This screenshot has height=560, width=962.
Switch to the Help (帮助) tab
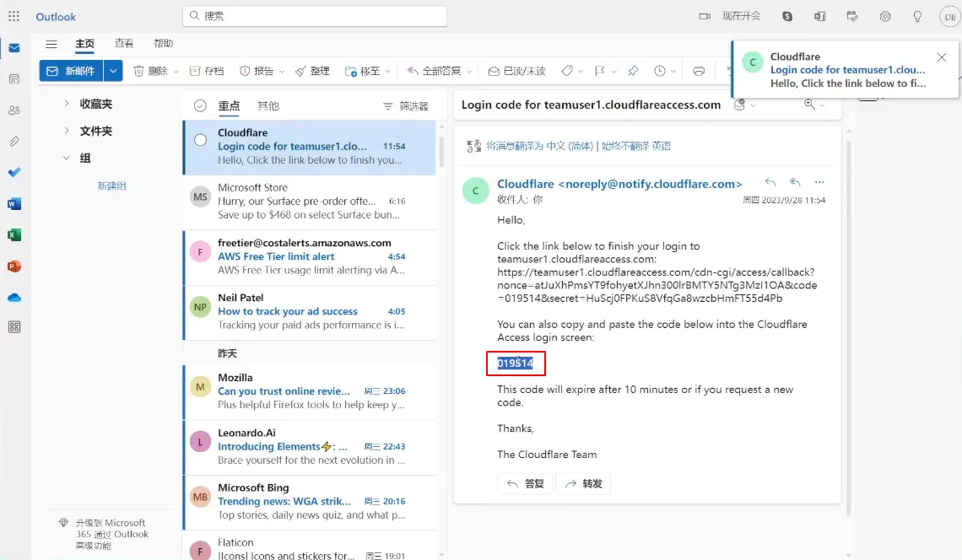pyautogui.click(x=163, y=43)
